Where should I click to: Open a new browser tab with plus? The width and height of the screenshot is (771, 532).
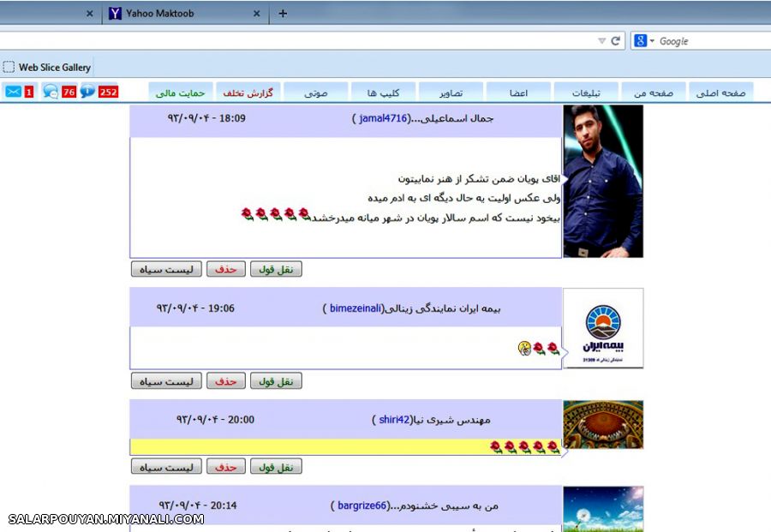click(x=283, y=13)
